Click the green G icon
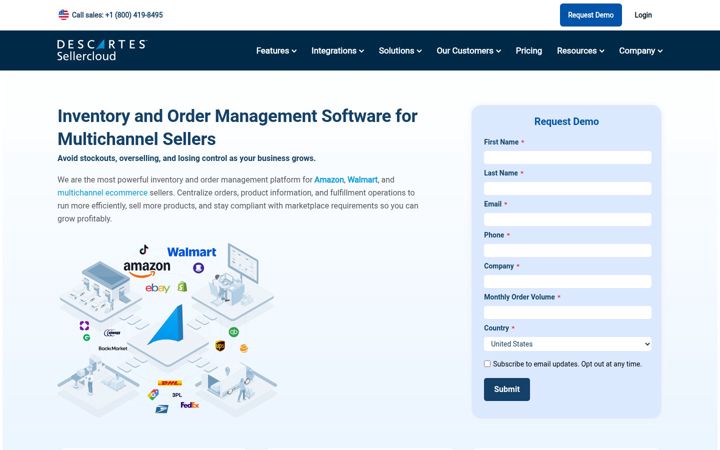The image size is (720, 450). point(86,338)
